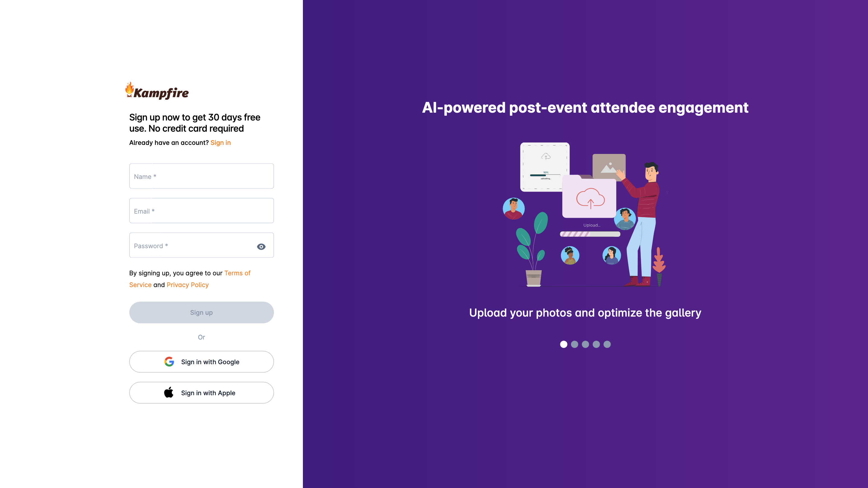Jump to the fourth carousel dot
Screen dimensions: 868x488
click(596, 344)
